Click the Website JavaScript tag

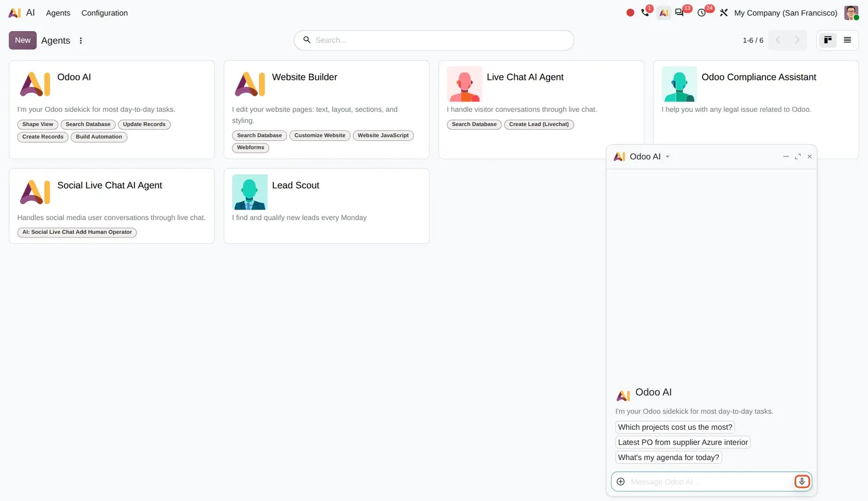coord(383,135)
